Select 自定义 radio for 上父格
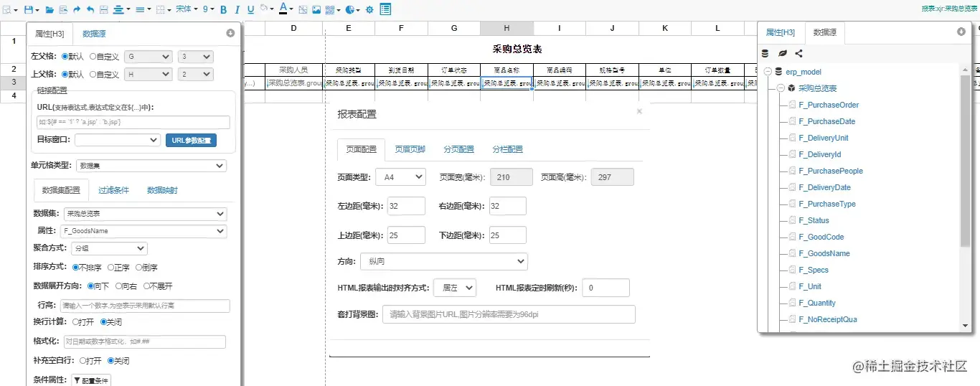Viewport: 980px width, 386px height. (x=93, y=74)
